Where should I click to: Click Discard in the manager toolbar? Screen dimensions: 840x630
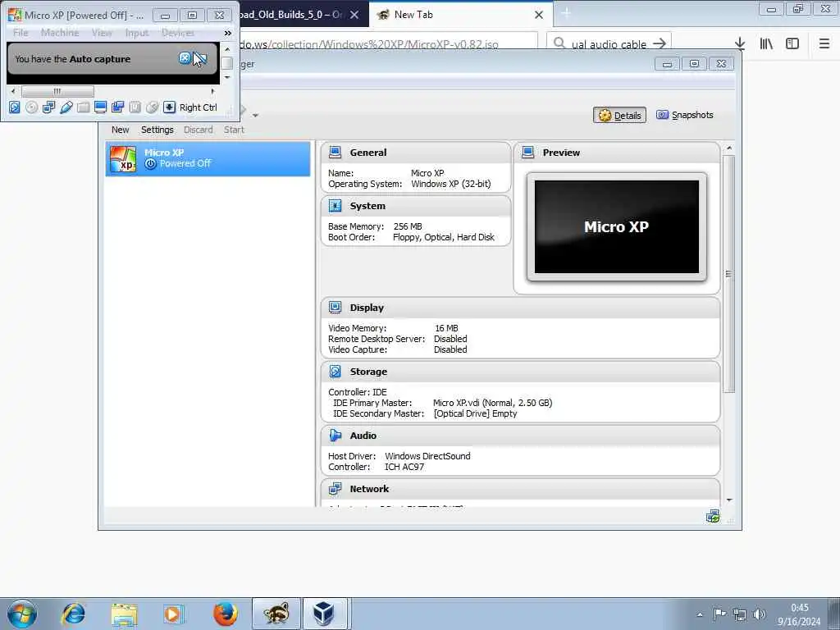tap(199, 130)
